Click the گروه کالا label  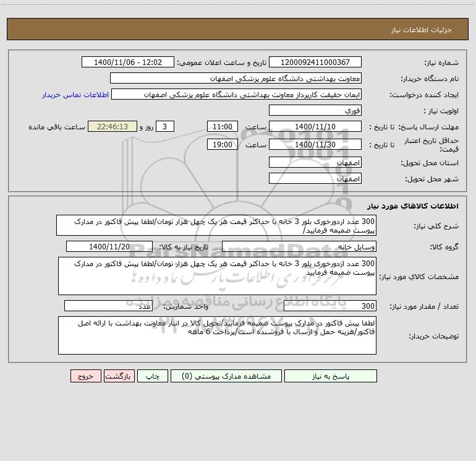coord(444,247)
